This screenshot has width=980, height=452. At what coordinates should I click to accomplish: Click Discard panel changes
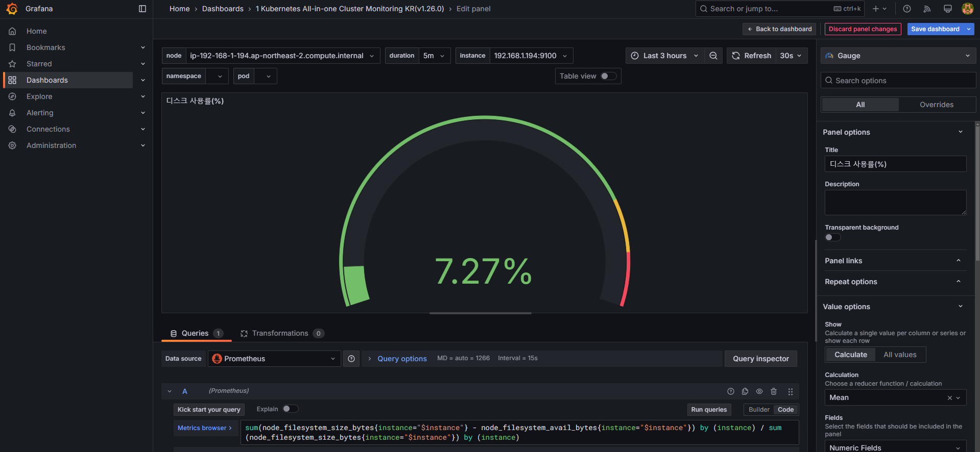tap(863, 29)
